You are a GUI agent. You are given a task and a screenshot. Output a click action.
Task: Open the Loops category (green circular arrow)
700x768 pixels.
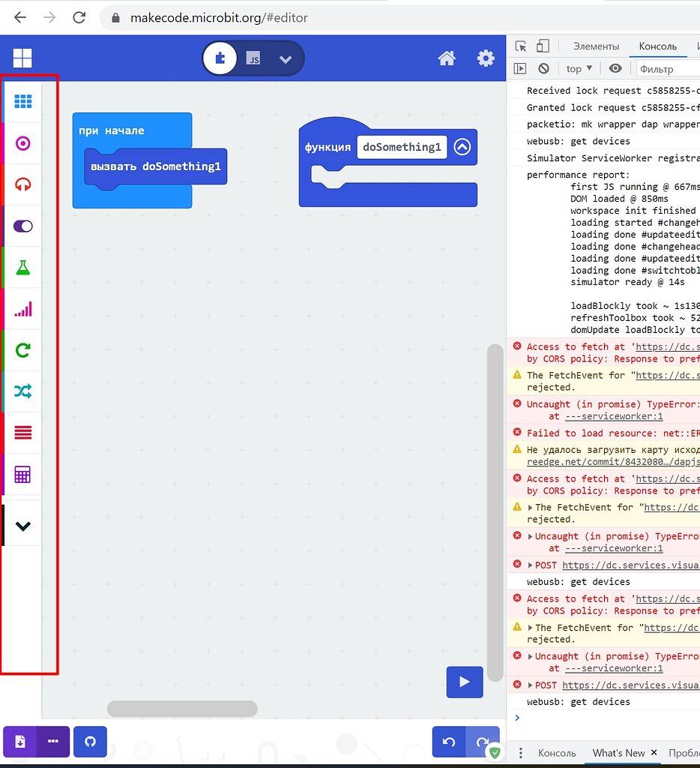(22, 349)
